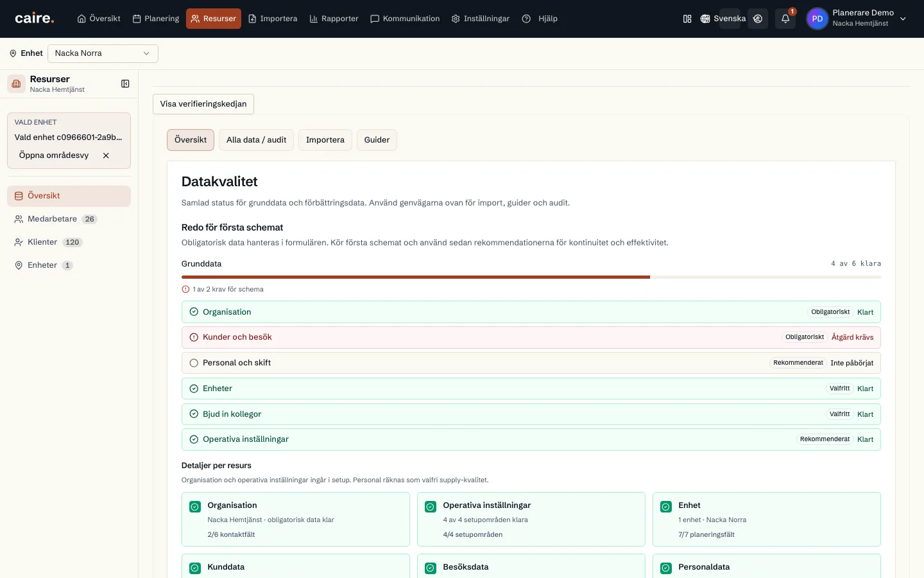Open the Operativa inställningar checklist row
Viewport: 924px width, 578px height.
(531, 439)
